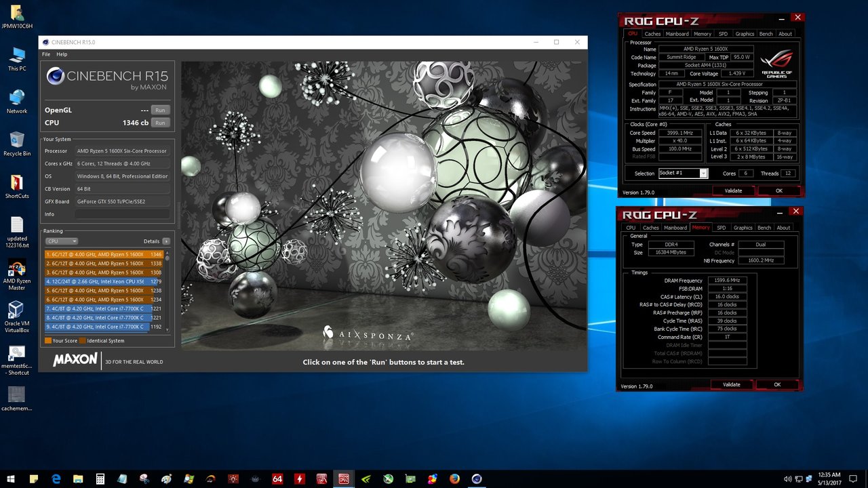
Task: Select ranking entry scoring 1338
Action: 104,263
